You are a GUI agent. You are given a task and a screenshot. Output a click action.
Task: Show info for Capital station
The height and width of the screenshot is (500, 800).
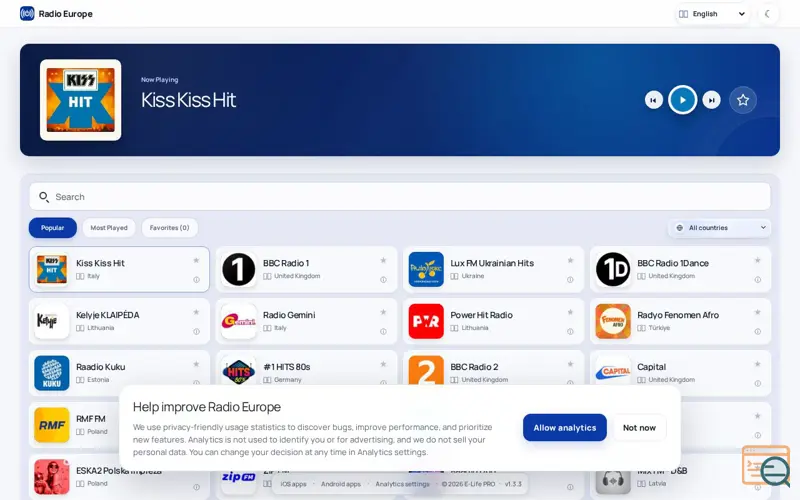pyautogui.click(x=758, y=383)
